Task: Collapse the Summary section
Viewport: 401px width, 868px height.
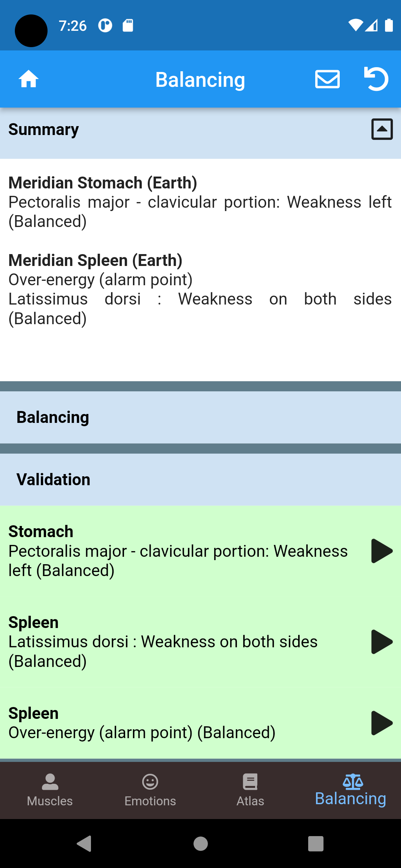Action: (382, 129)
